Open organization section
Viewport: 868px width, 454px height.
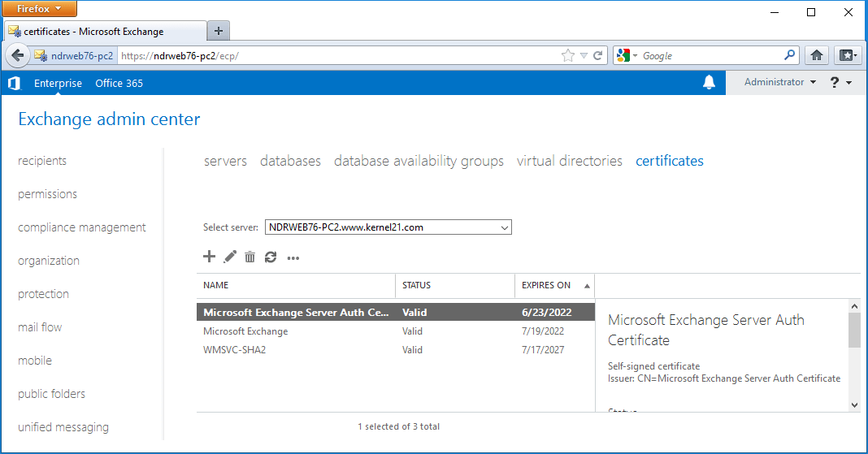pos(49,261)
